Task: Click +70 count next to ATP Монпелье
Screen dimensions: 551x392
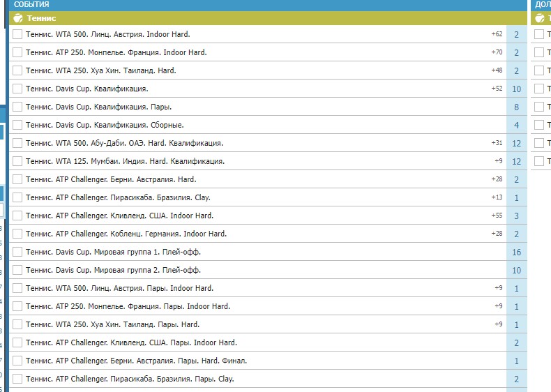Action: point(497,52)
